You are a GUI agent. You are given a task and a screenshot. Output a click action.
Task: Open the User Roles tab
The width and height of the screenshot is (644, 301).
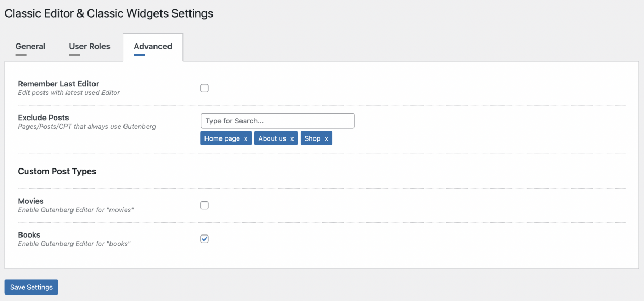point(90,47)
